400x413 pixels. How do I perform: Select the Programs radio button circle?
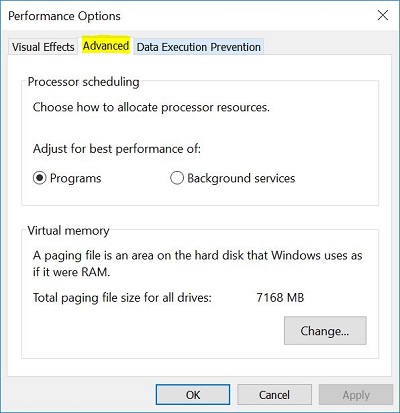(x=40, y=178)
